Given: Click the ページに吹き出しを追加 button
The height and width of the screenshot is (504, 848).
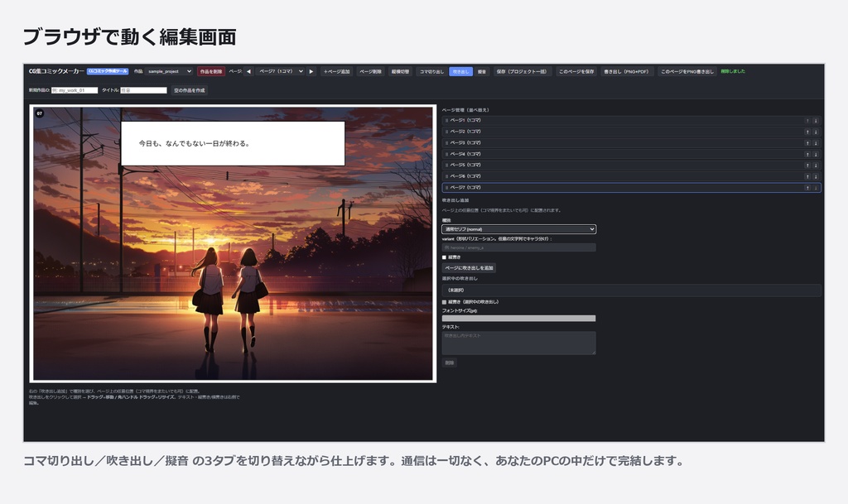Looking at the screenshot, I should coord(469,268).
